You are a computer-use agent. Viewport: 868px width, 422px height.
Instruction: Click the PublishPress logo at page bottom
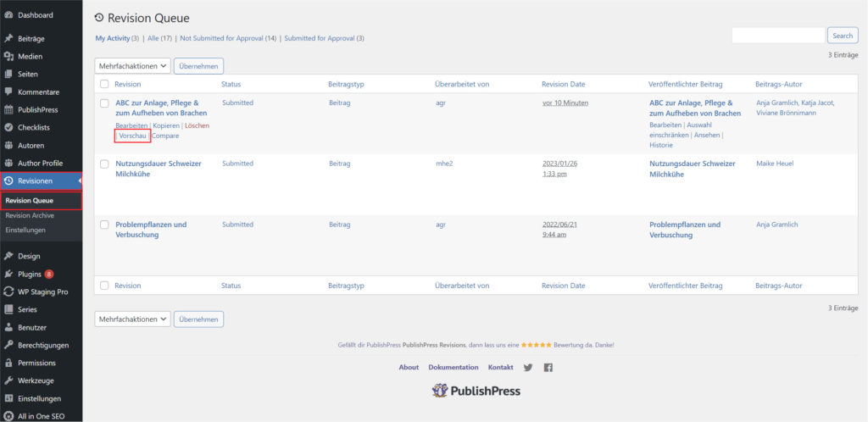(476, 391)
